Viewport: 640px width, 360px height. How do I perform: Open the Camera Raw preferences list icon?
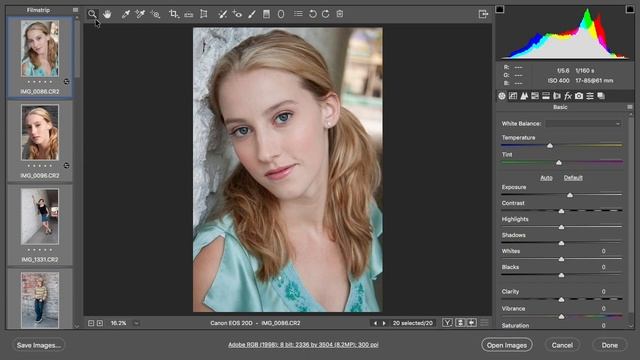pos(298,14)
